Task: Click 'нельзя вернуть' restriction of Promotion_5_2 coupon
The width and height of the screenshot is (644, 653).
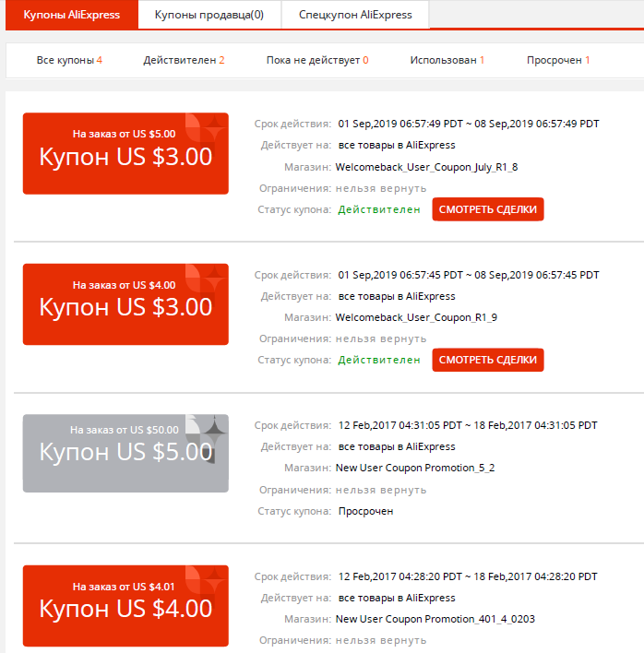Action: tap(381, 490)
